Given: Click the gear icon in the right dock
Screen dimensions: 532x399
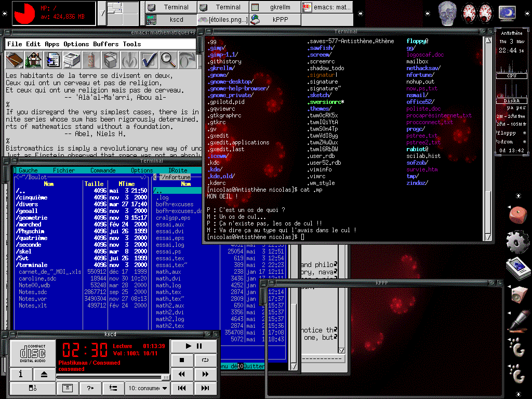Looking at the screenshot, I should click(517, 241).
